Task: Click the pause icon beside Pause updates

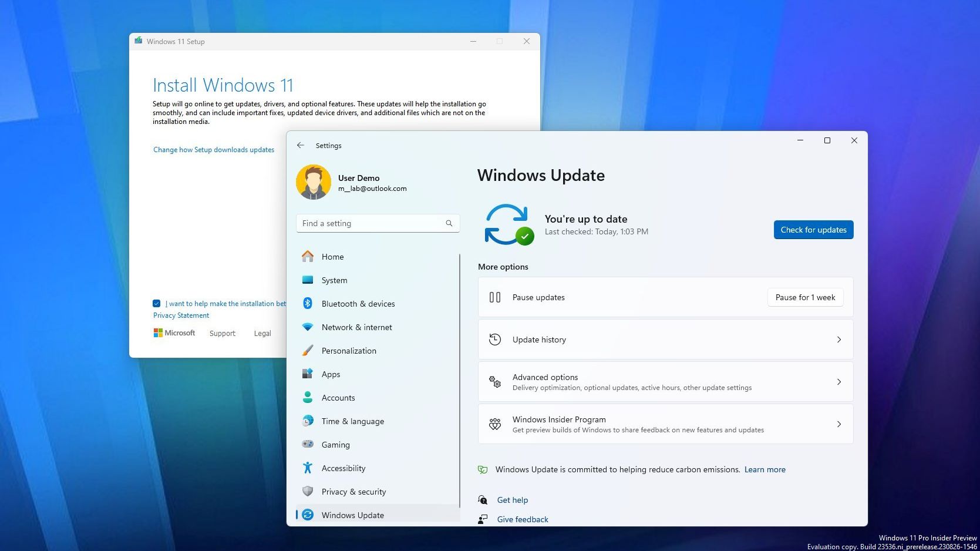Action: point(495,297)
